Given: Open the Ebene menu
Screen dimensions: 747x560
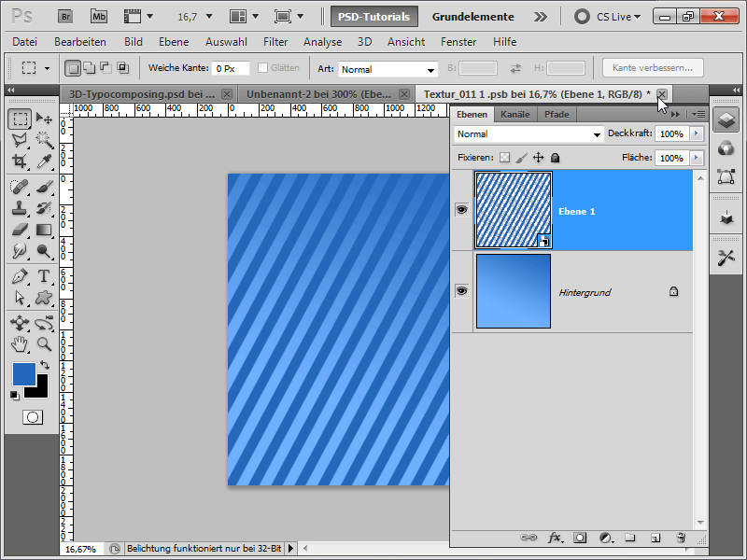Looking at the screenshot, I should tap(174, 42).
